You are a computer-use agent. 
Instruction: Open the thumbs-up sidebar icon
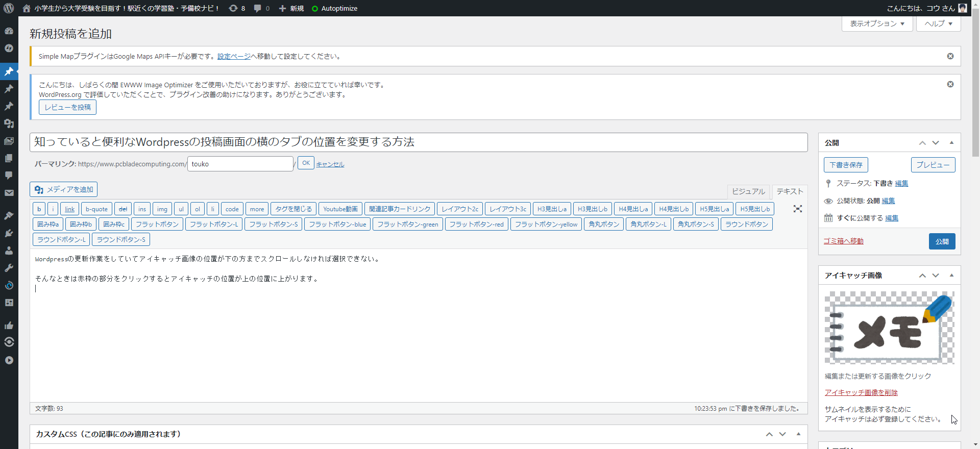pos(9,326)
